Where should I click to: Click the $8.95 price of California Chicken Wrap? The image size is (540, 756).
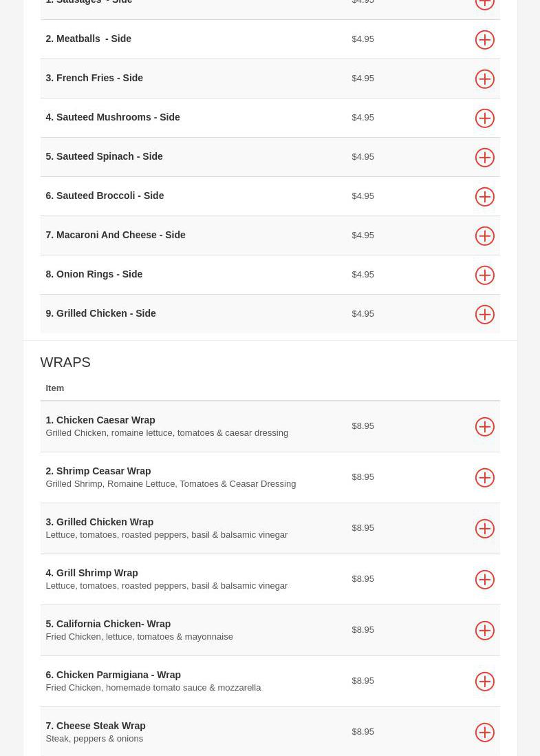click(363, 629)
